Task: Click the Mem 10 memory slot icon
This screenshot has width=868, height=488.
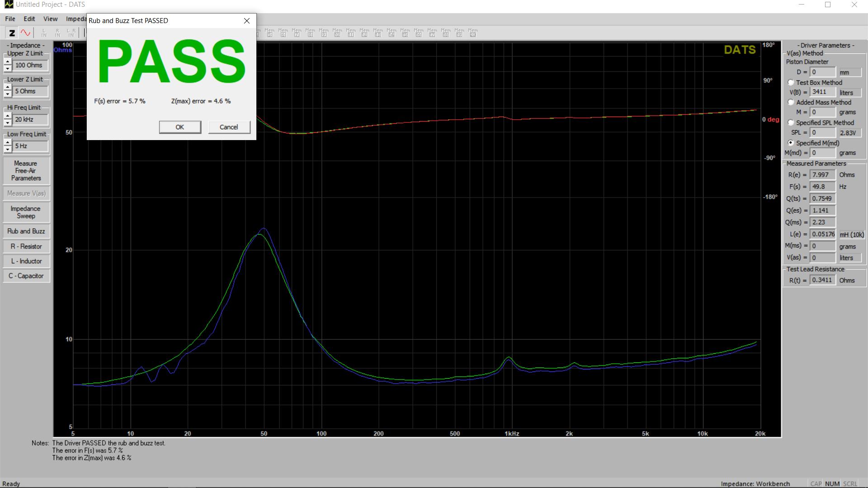Action: tap(337, 33)
